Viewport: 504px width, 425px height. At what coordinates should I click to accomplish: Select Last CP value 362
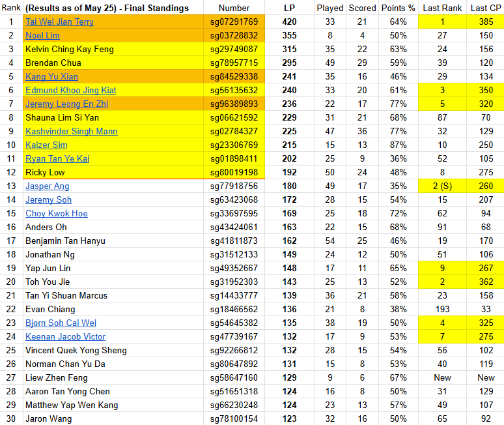coord(486,282)
